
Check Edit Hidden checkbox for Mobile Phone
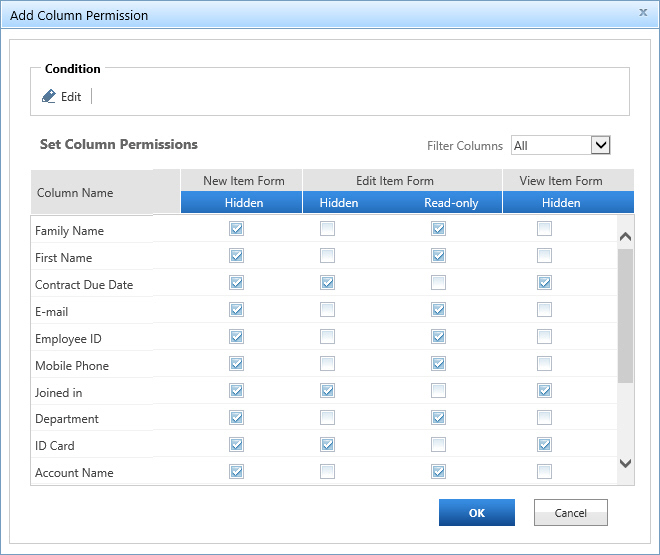(x=327, y=364)
